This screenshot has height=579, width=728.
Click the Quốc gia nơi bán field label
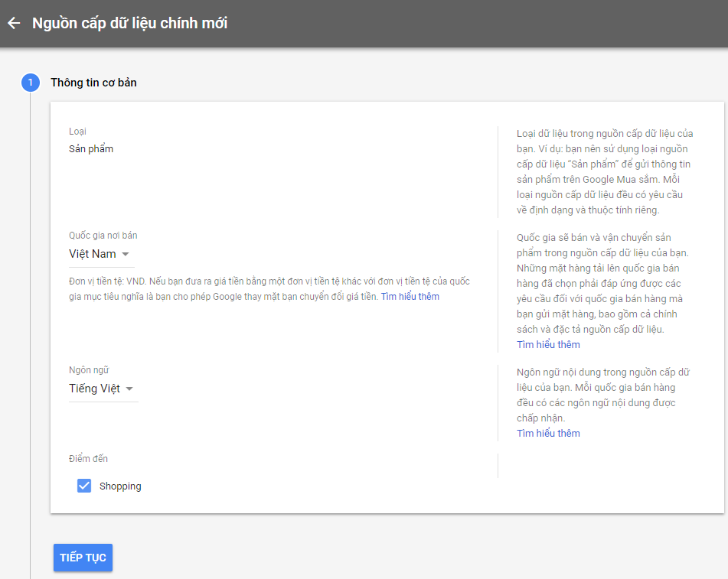pos(103,236)
